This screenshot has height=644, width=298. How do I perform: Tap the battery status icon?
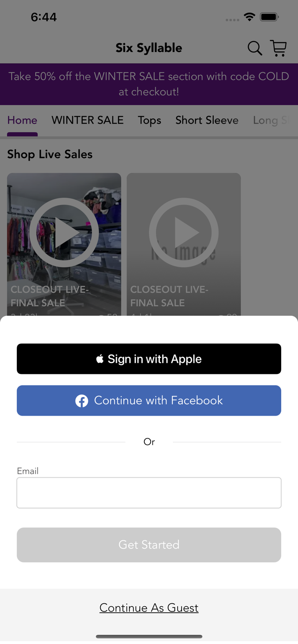(270, 17)
